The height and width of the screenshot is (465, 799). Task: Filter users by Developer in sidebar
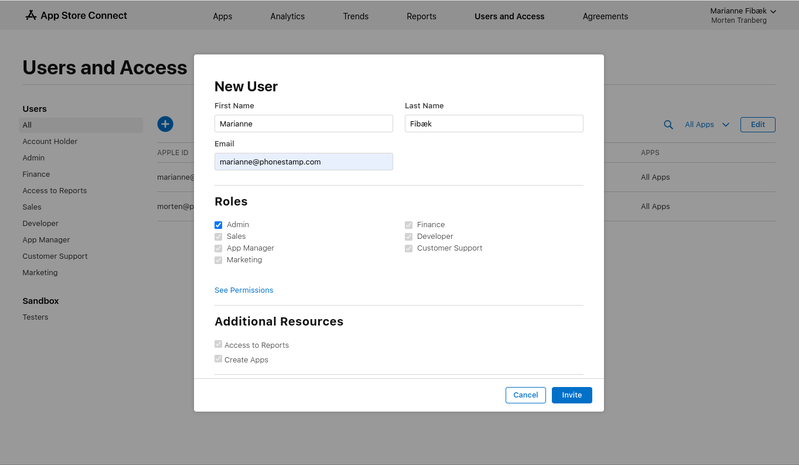(x=40, y=223)
